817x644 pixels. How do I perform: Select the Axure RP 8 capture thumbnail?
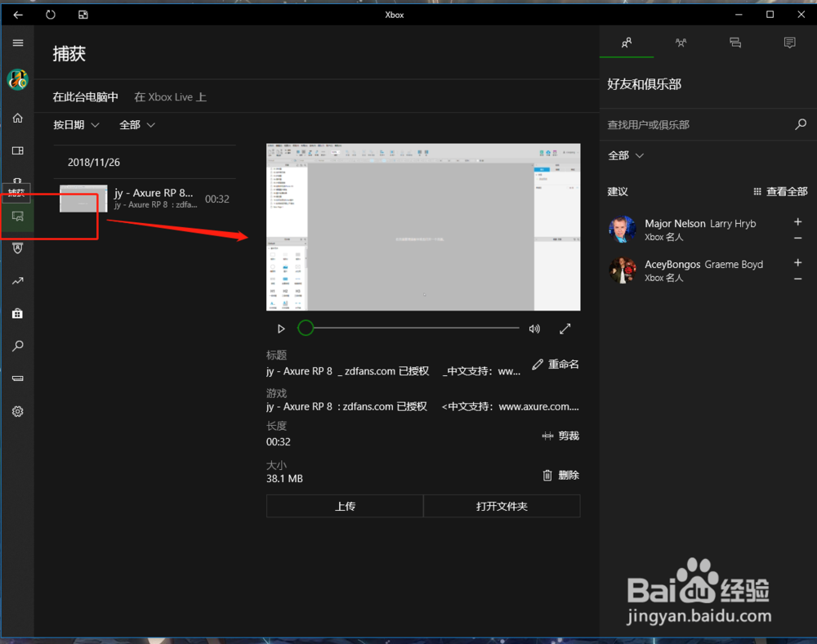(83, 199)
